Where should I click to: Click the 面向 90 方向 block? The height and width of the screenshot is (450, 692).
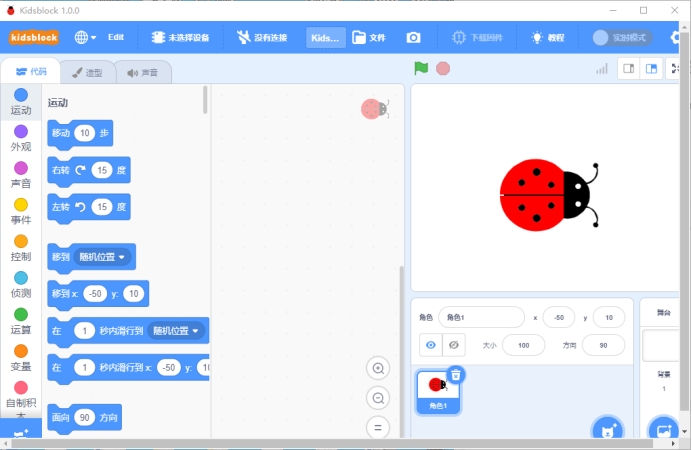pos(84,418)
